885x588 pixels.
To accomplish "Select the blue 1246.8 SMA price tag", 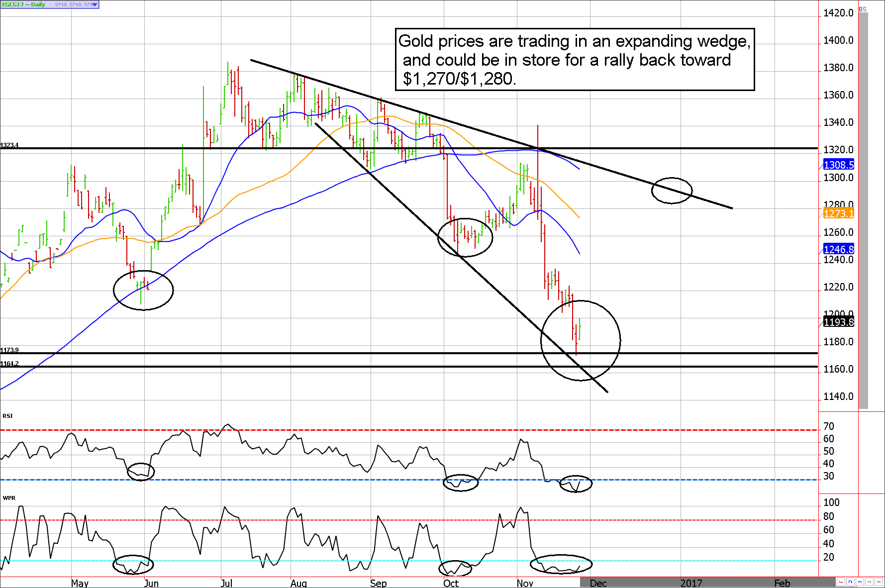I will click(838, 249).
